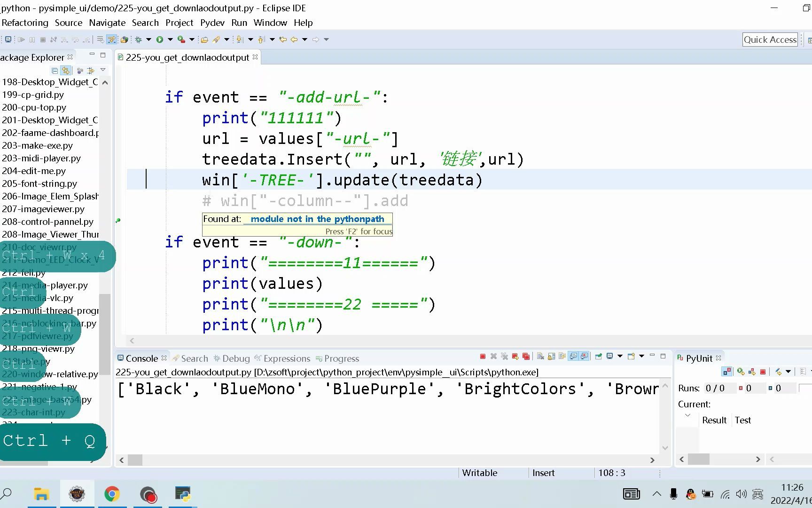Open New Console dropdown arrow

click(x=641, y=356)
